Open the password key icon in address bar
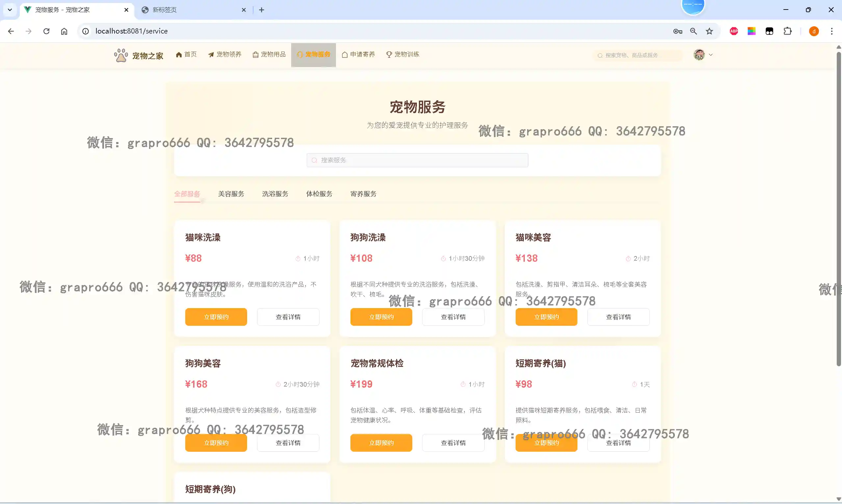 (677, 31)
